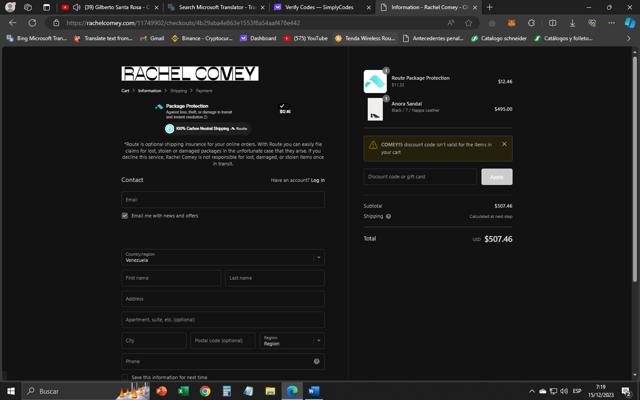640x400 pixels.
Task: Open the Dashboard bookmark
Action: point(258,38)
